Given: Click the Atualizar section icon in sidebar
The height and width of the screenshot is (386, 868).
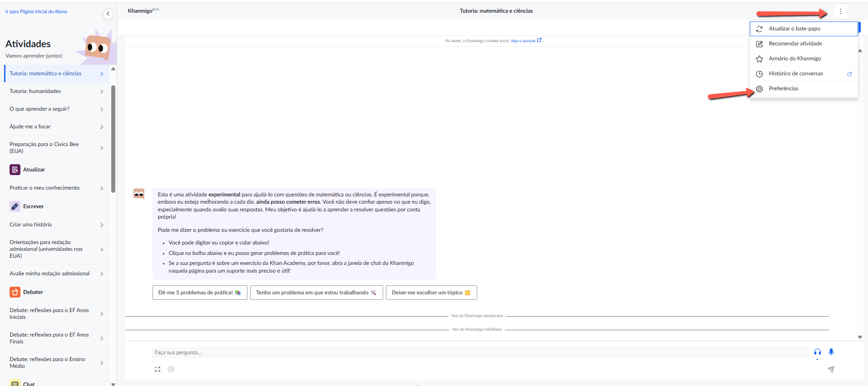Looking at the screenshot, I should (x=15, y=170).
